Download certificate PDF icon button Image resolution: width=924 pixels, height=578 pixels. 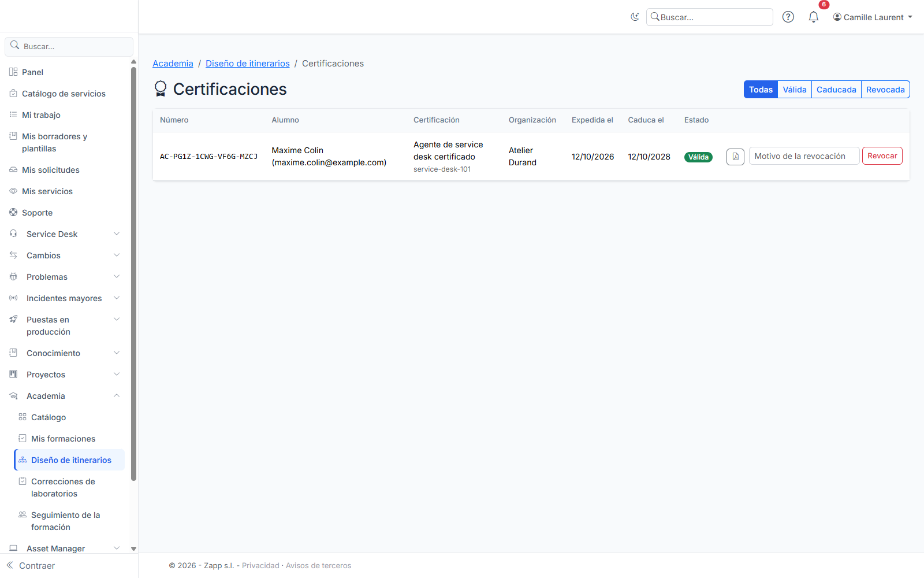click(735, 157)
